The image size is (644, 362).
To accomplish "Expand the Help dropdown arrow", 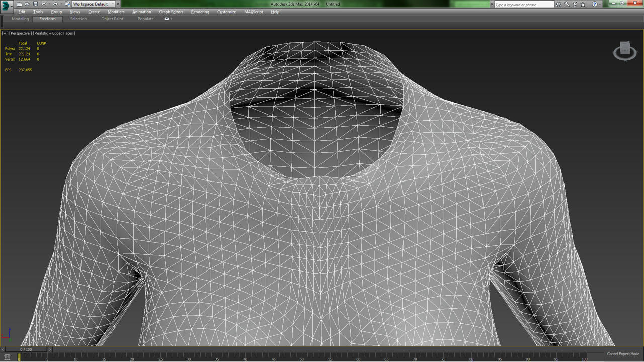I will [600, 4].
